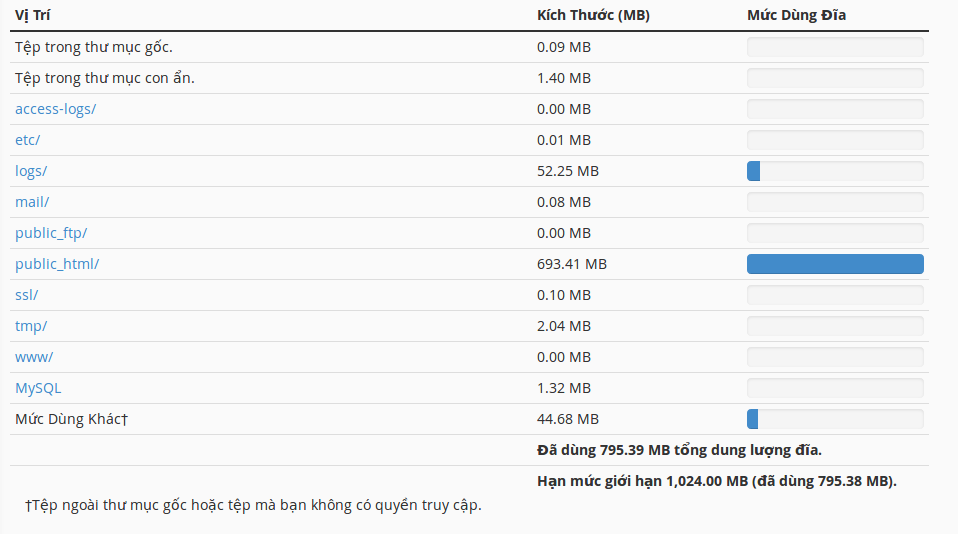Image resolution: width=958 pixels, height=534 pixels.
Task: Open the ssl/ directory link
Action: pyautogui.click(x=26, y=295)
